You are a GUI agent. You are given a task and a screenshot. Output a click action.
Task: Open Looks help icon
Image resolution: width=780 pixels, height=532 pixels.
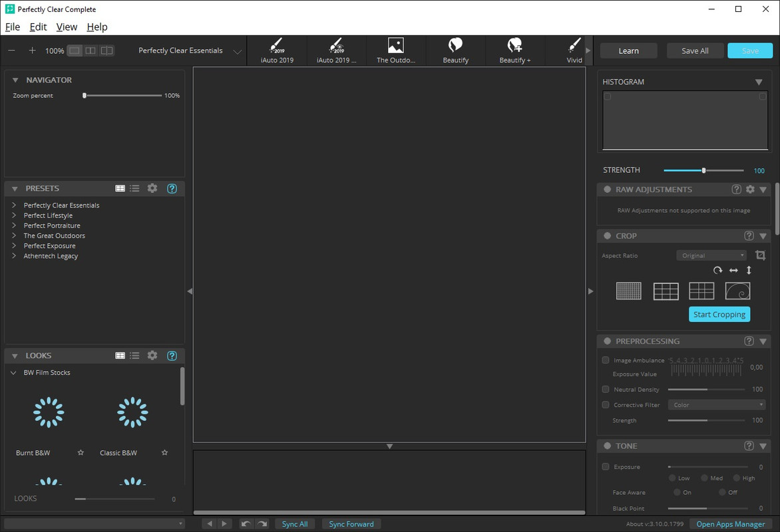point(172,356)
